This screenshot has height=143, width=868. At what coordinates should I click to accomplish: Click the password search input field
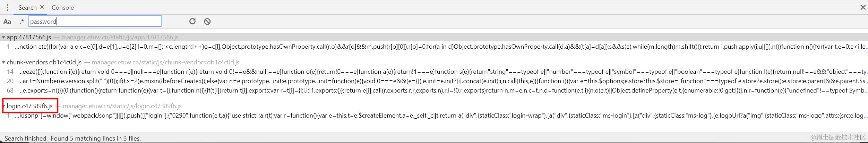(x=95, y=21)
